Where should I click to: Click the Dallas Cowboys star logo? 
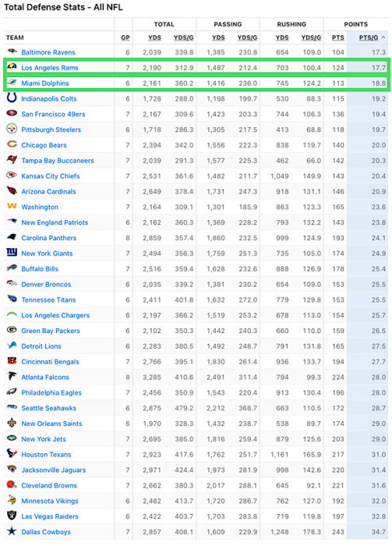[12, 531]
